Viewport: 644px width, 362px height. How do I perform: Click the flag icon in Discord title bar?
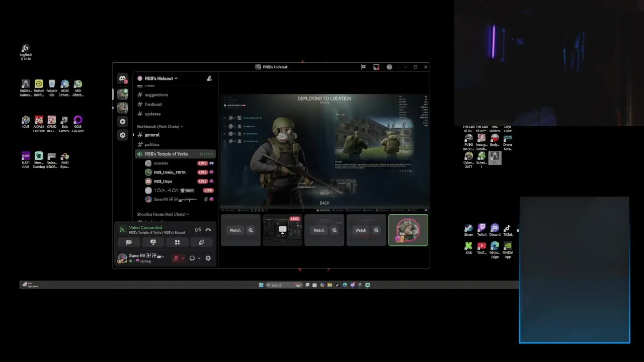pyautogui.click(x=363, y=67)
